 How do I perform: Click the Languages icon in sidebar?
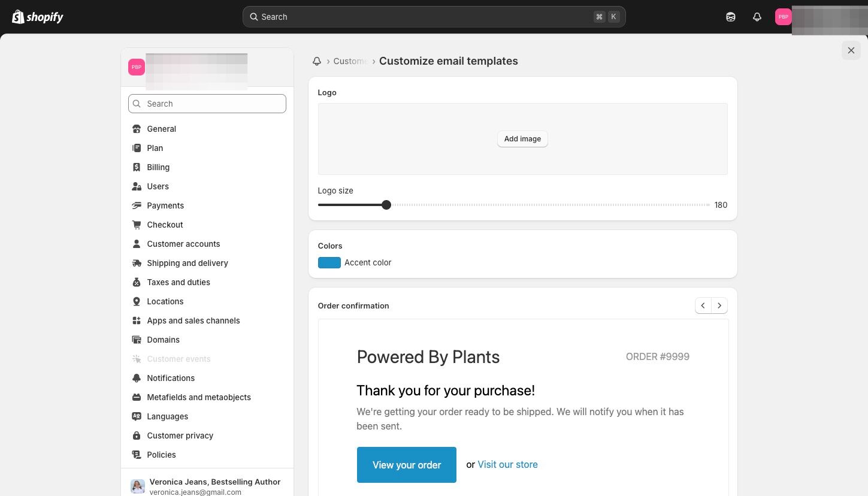click(137, 416)
